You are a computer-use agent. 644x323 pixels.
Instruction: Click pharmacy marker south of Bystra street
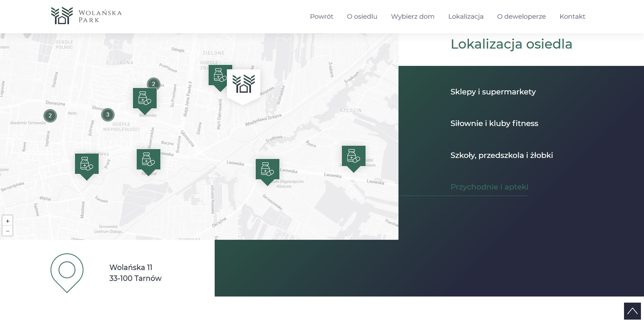click(x=354, y=159)
